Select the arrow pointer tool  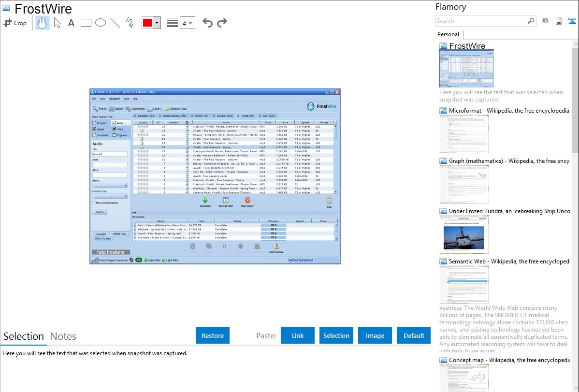[57, 23]
